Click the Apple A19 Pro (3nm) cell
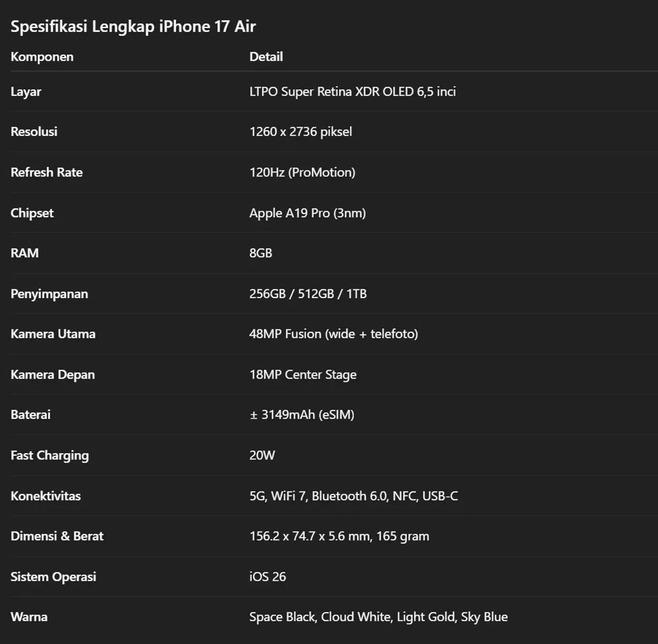 [x=308, y=213]
